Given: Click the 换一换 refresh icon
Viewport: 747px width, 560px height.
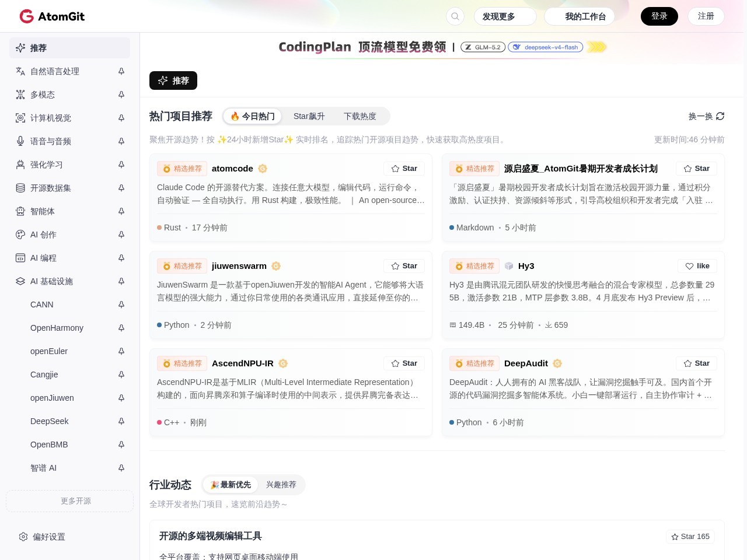Looking at the screenshot, I should [x=720, y=116].
